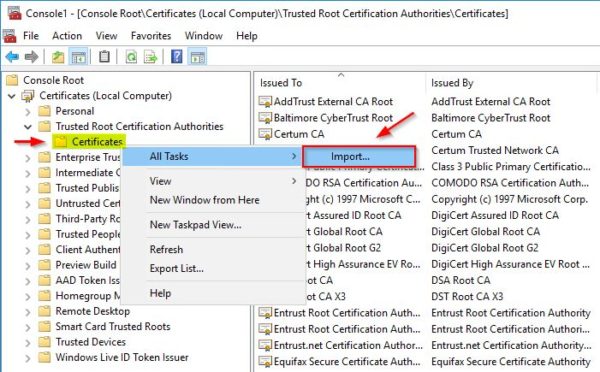
Task: Choose Refresh in the context menu
Action: [x=212, y=249]
